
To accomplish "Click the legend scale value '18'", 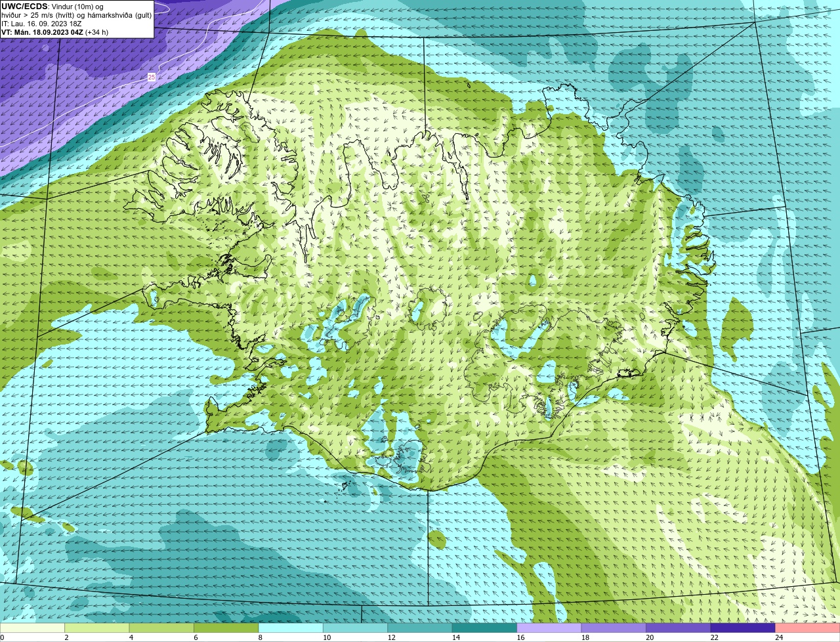I will click(585, 637).
